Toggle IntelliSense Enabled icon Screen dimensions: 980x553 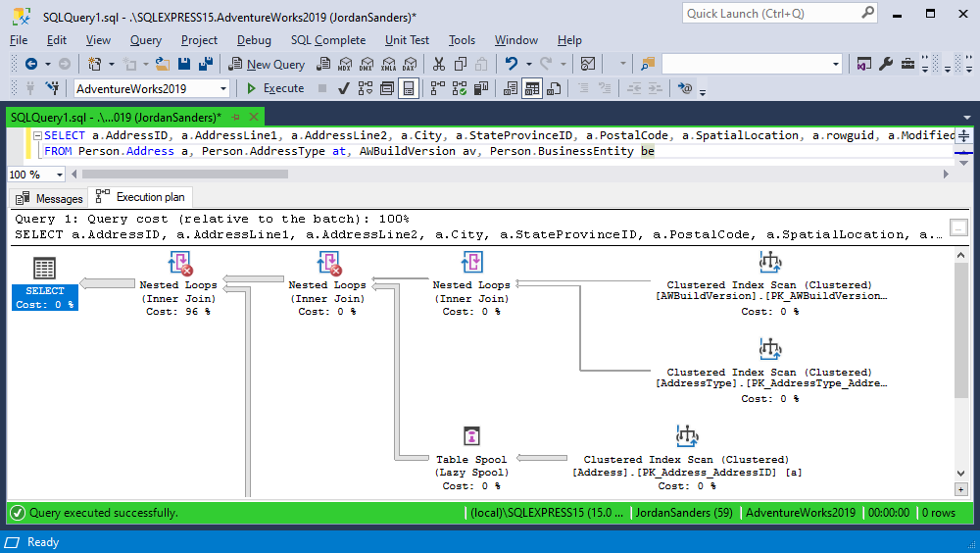tap(408, 88)
